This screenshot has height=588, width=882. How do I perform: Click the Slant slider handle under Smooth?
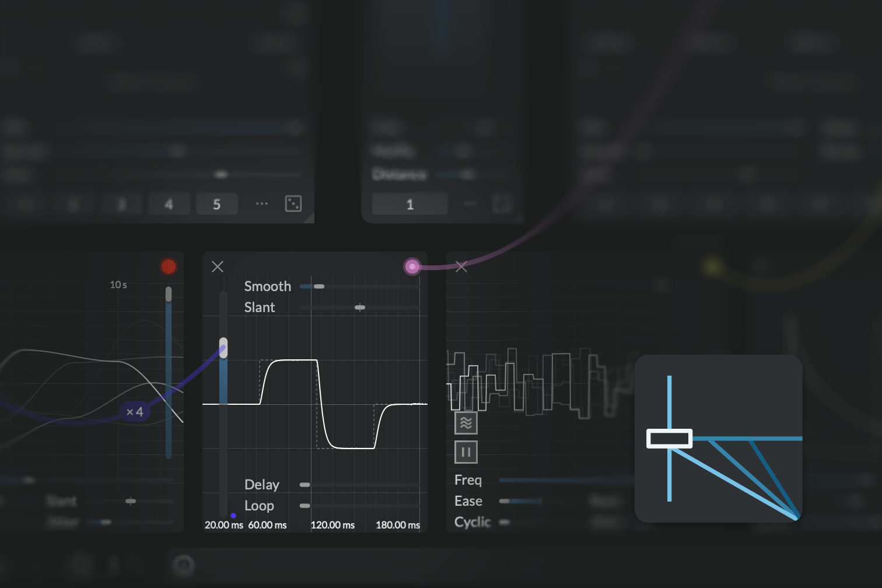(360, 307)
